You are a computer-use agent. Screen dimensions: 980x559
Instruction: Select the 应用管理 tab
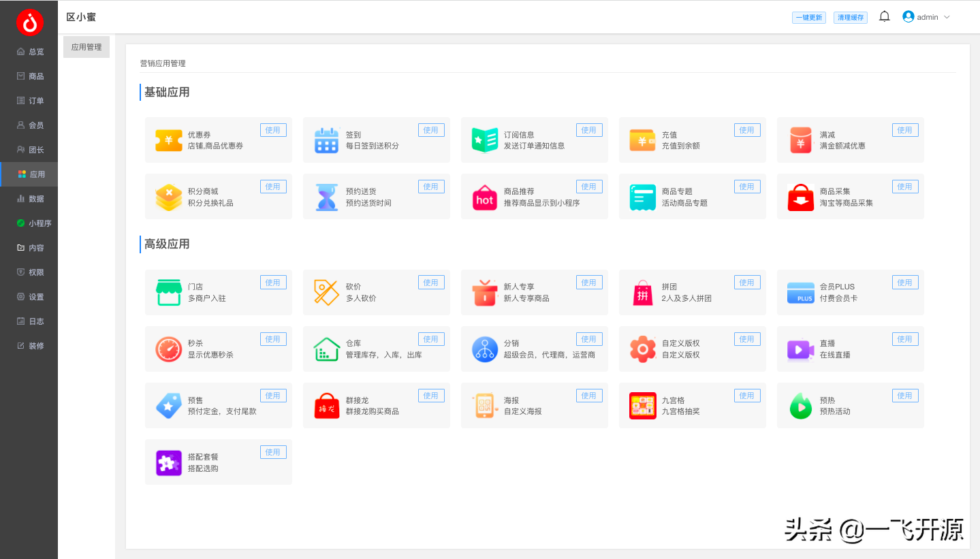(86, 47)
